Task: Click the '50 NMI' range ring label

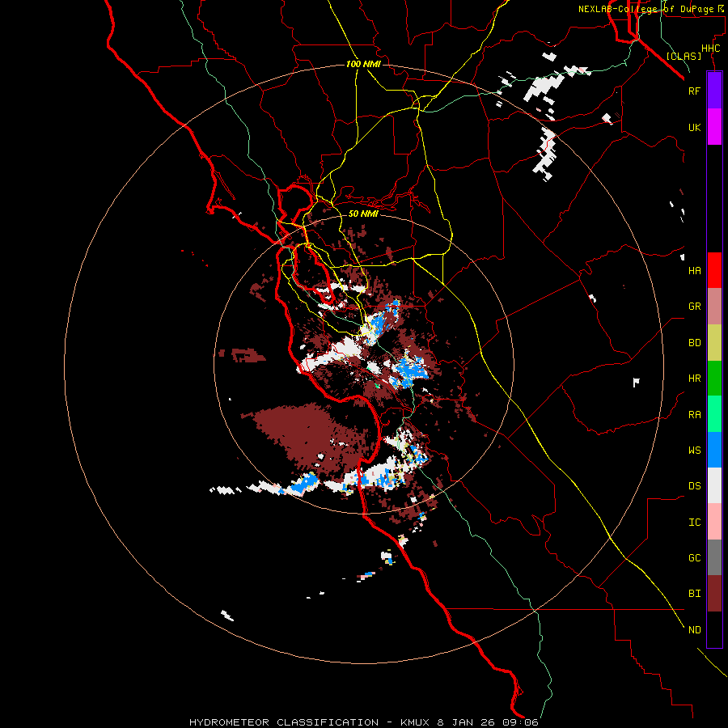Action: point(363,214)
